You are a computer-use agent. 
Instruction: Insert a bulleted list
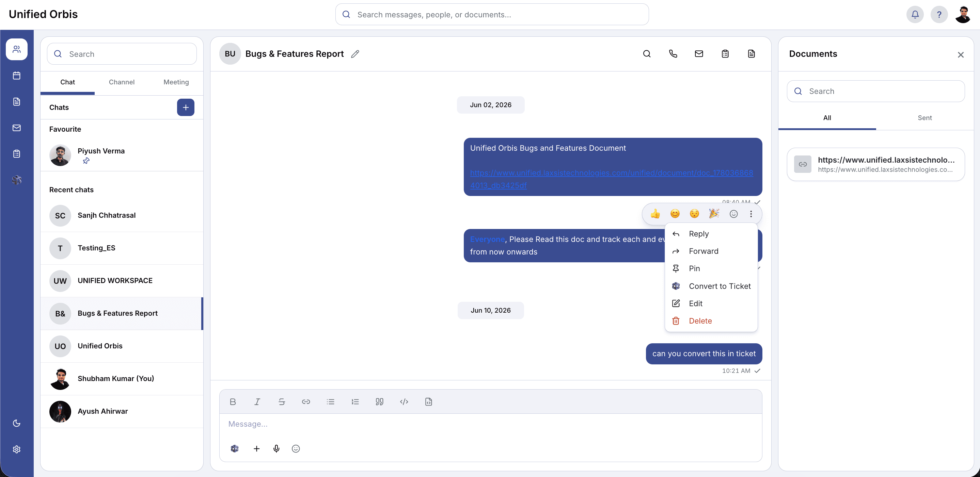(x=331, y=402)
